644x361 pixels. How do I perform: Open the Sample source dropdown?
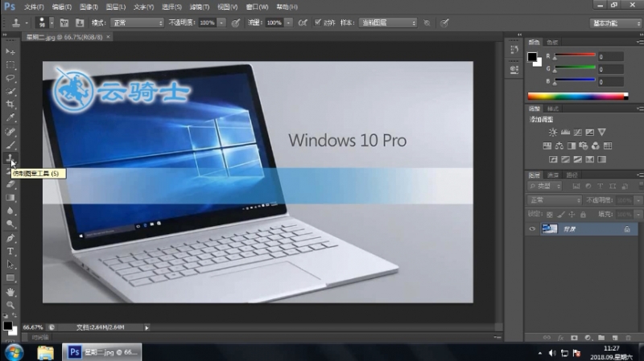pos(388,23)
